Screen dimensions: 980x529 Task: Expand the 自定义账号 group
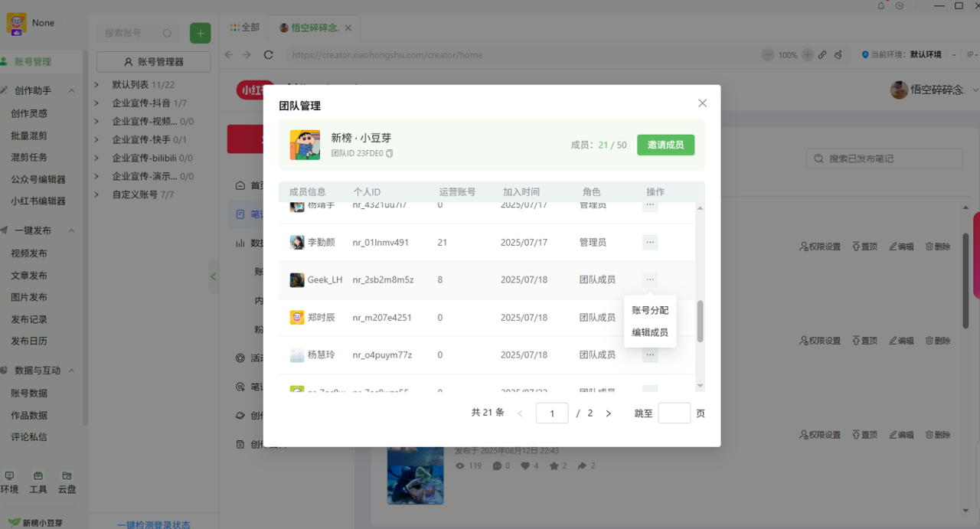[x=96, y=194]
